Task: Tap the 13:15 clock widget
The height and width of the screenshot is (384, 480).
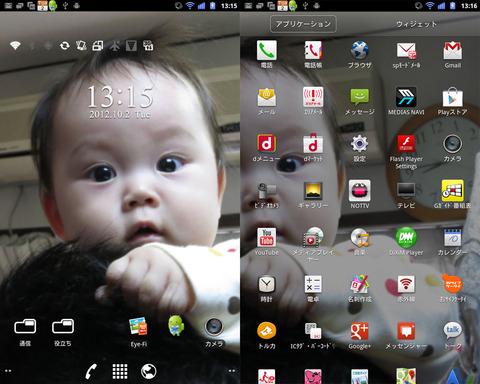Action: click(120, 102)
